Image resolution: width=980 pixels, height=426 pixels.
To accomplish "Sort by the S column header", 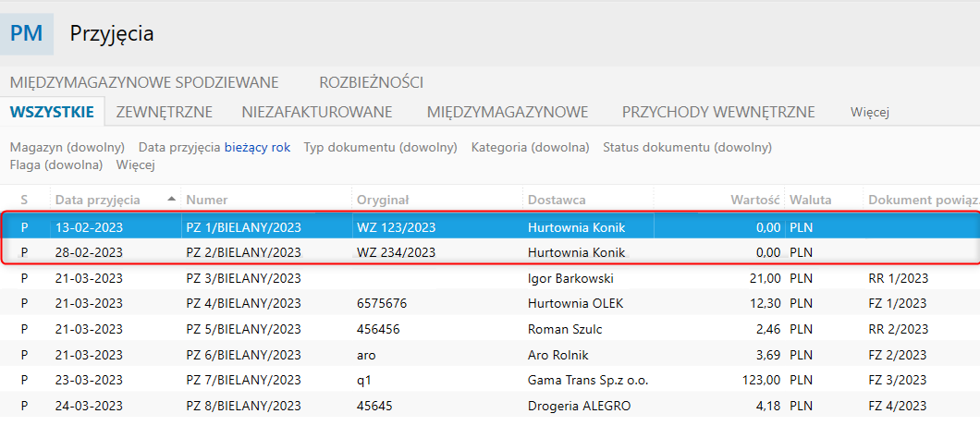I will tap(24, 200).
